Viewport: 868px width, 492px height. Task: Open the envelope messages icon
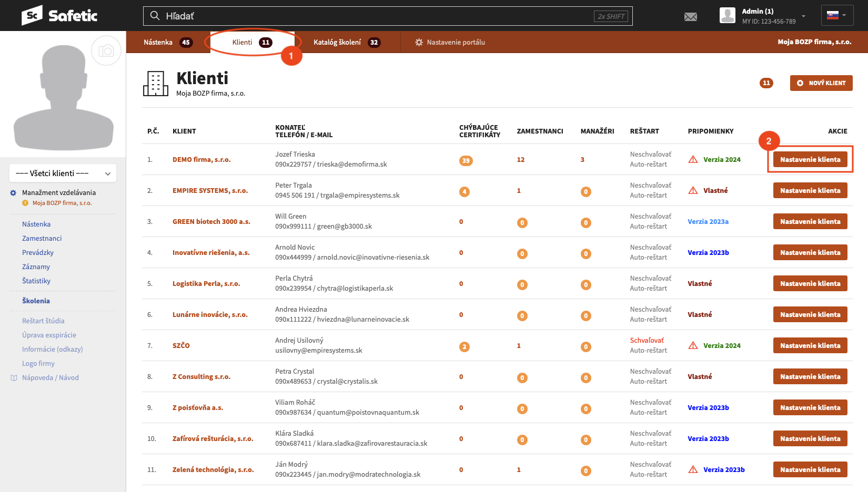(691, 17)
